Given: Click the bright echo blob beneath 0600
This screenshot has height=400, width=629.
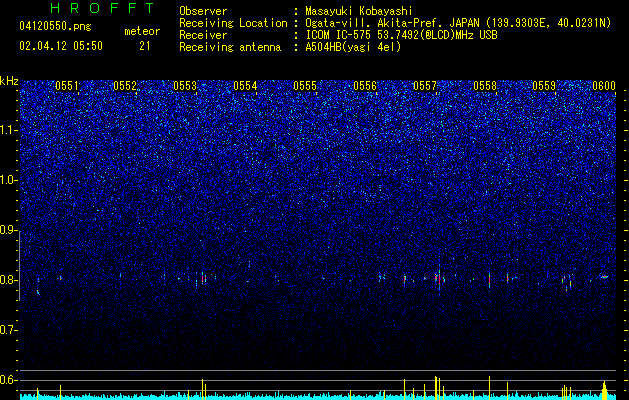Looking at the screenshot, I should tap(604, 276).
